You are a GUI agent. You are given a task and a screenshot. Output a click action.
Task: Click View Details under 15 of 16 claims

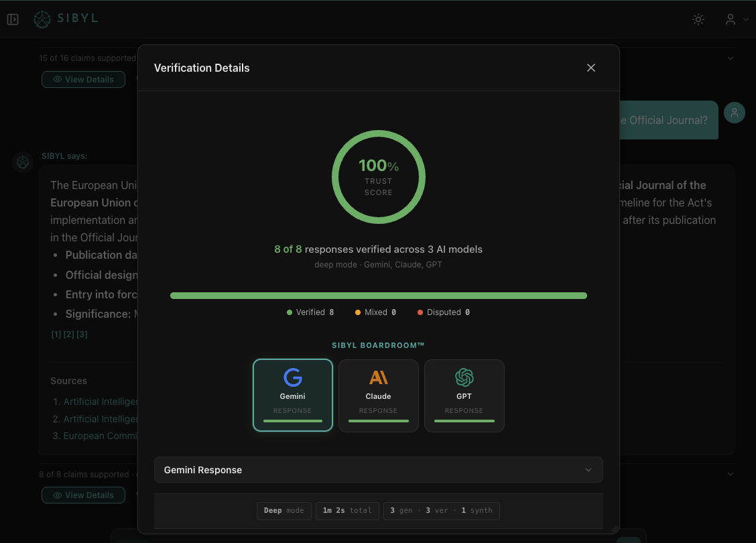coord(83,80)
